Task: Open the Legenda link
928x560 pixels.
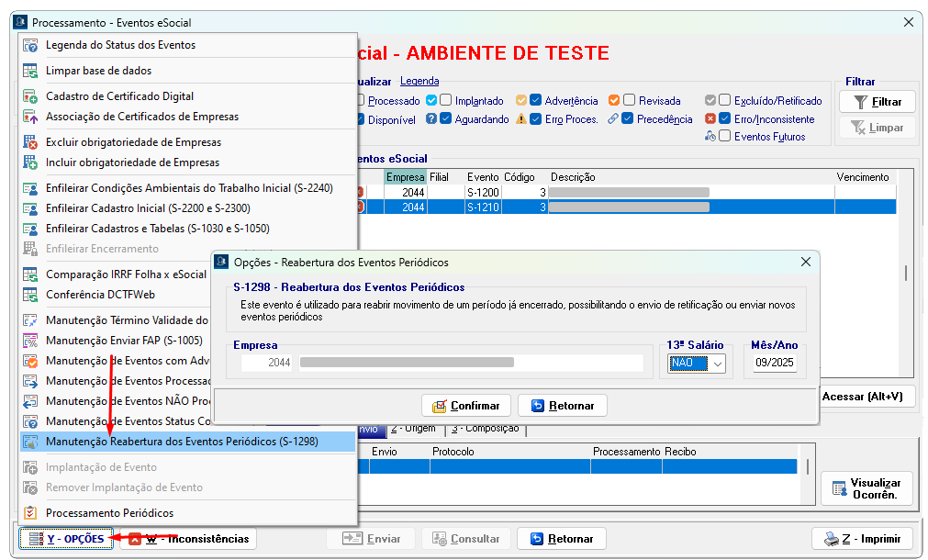Action: point(419,82)
